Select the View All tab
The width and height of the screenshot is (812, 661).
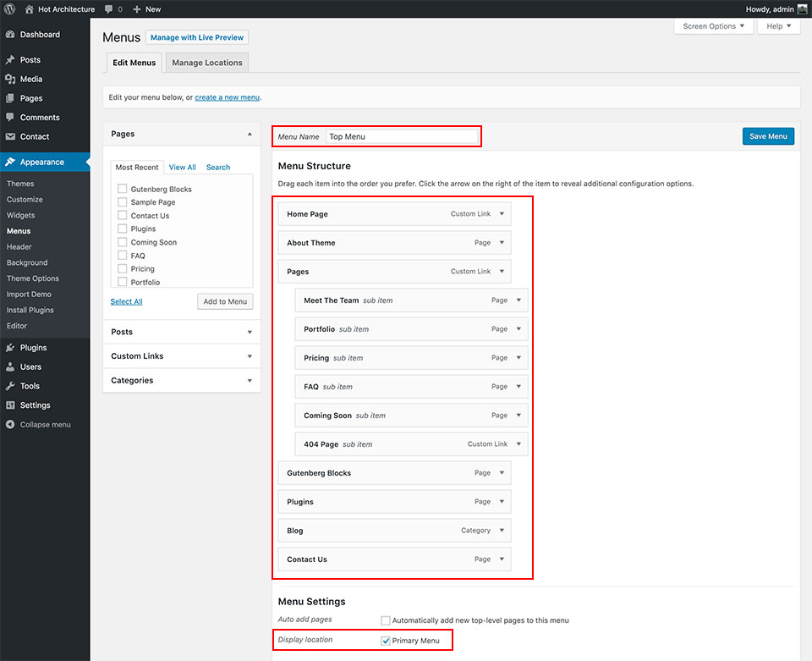coord(183,168)
